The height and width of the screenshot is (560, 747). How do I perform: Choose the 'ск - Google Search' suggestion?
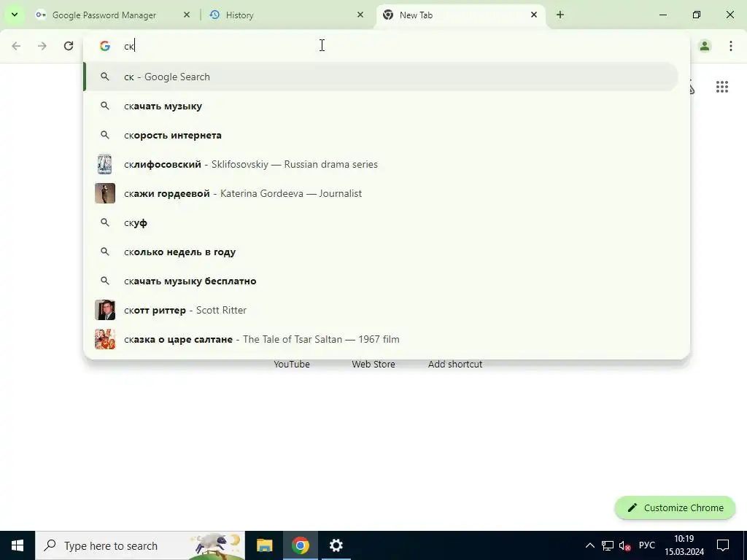click(x=381, y=77)
